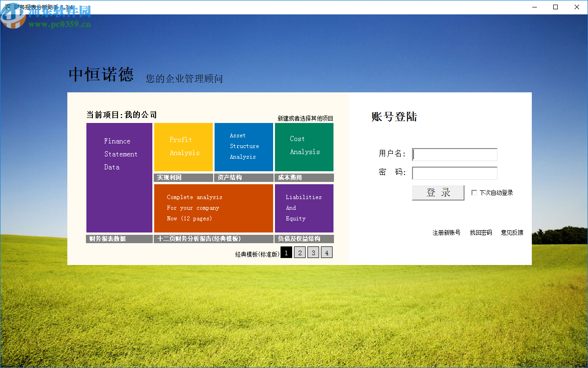This screenshot has height=368, width=588.
Task: Send feedback using 意见反馈
Action: tap(512, 232)
